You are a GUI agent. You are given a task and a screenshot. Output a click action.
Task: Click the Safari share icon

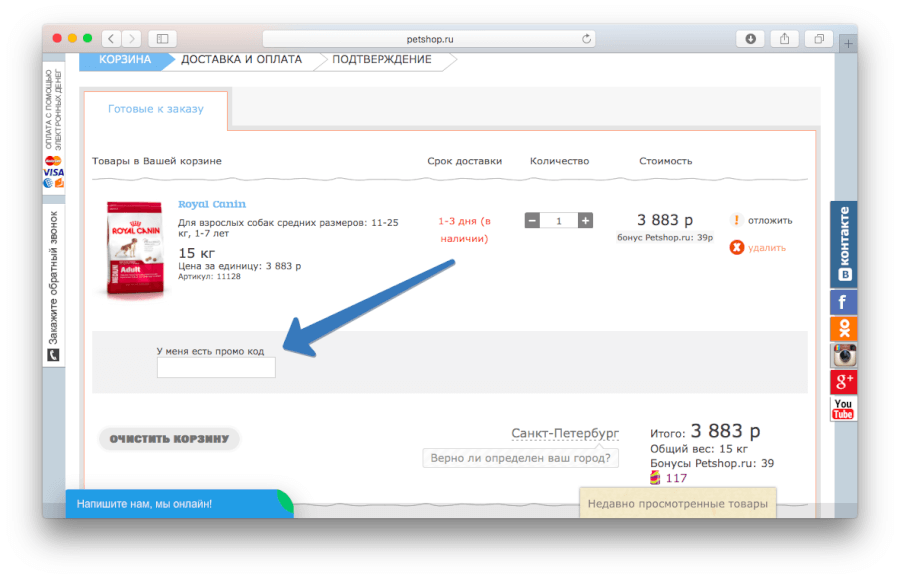[x=785, y=39]
